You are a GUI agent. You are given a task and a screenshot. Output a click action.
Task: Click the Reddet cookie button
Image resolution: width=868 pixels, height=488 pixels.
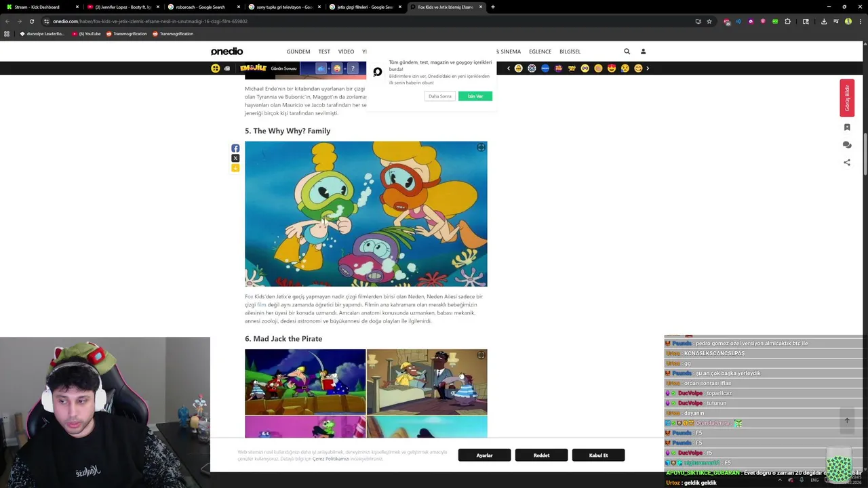click(x=541, y=455)
